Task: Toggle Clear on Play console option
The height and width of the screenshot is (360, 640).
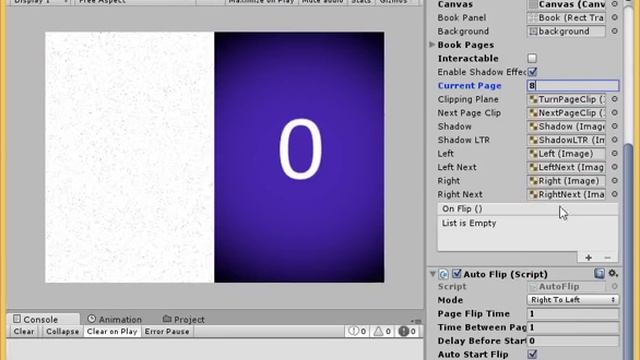Action: (x=112, y=331)
